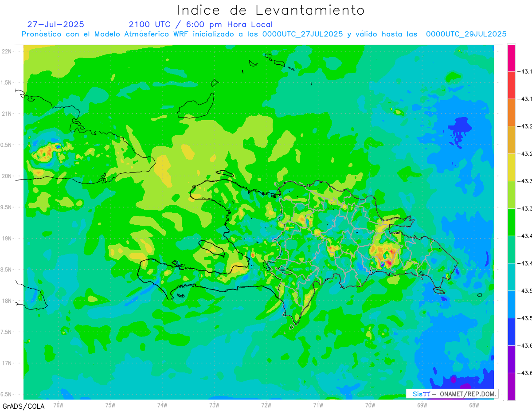Click the '7.5N' latitude label

point(6,332)
